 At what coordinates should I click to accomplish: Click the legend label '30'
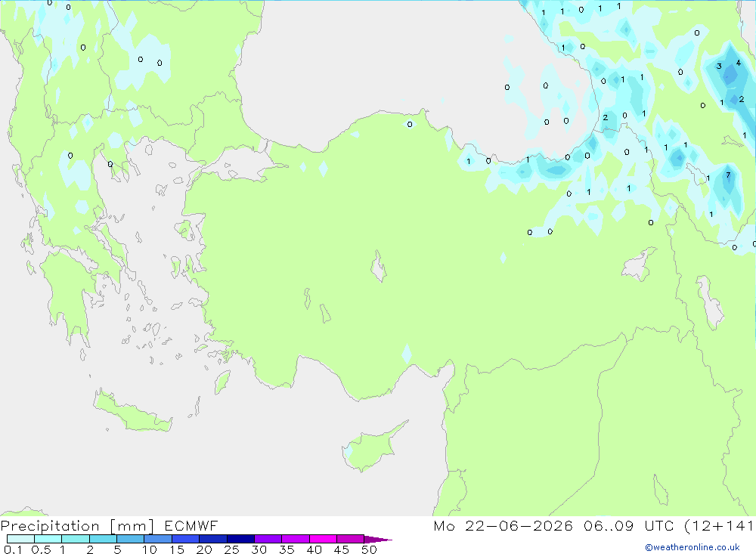259,549
